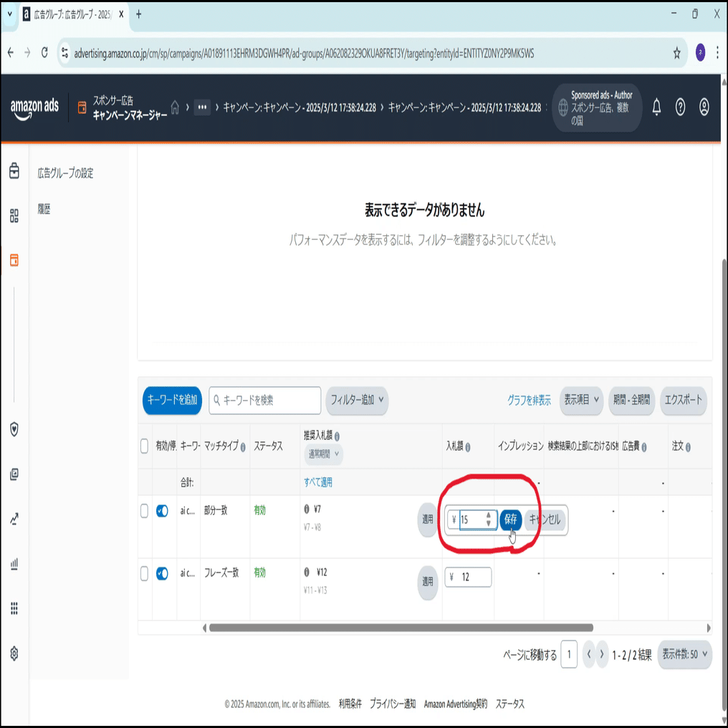The image size is (728, 728).
Task: Reload the browser page
Action: [x=44, y=52]
